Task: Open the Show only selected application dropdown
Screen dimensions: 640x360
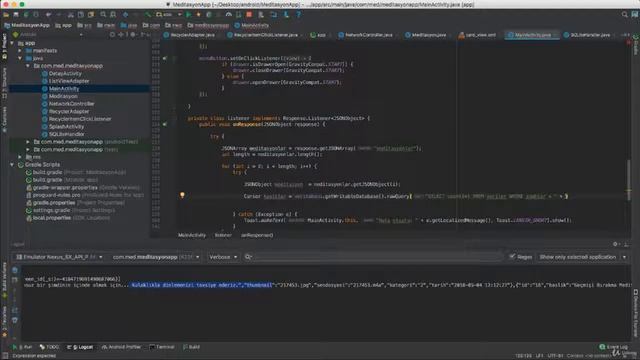Action: click(x=582, y=257)
